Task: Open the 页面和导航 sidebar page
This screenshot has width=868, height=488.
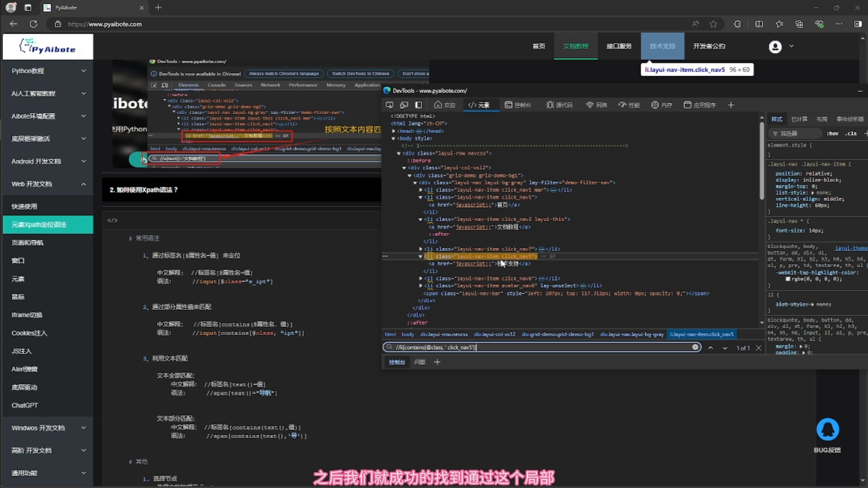Action: pos(48,243)
